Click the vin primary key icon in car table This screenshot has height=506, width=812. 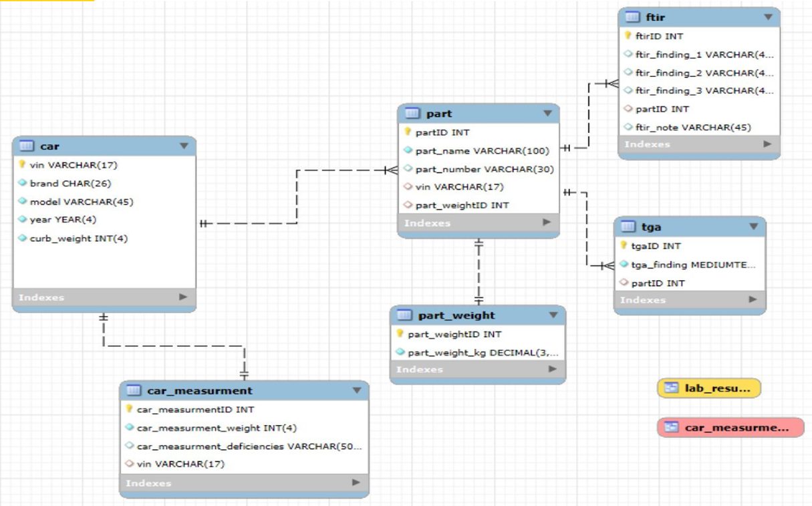22,164
